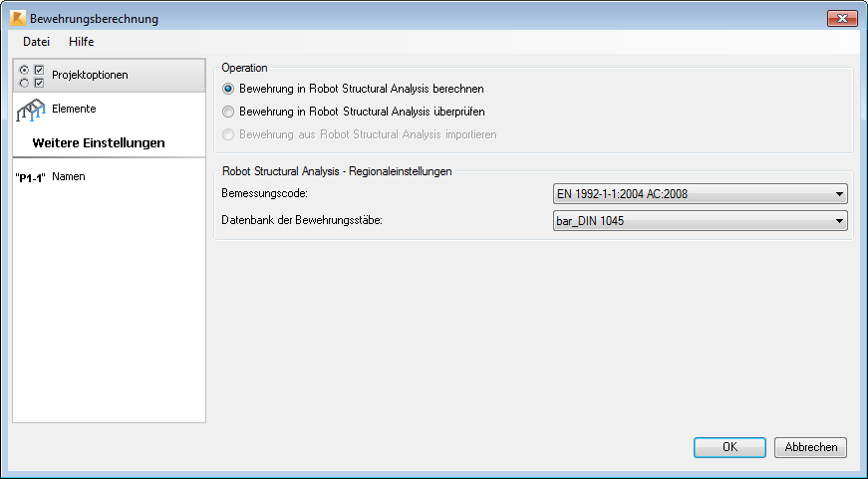868x479 pixels.
Task: Open the Namen settings entry
Action: [x=109, y=177]
